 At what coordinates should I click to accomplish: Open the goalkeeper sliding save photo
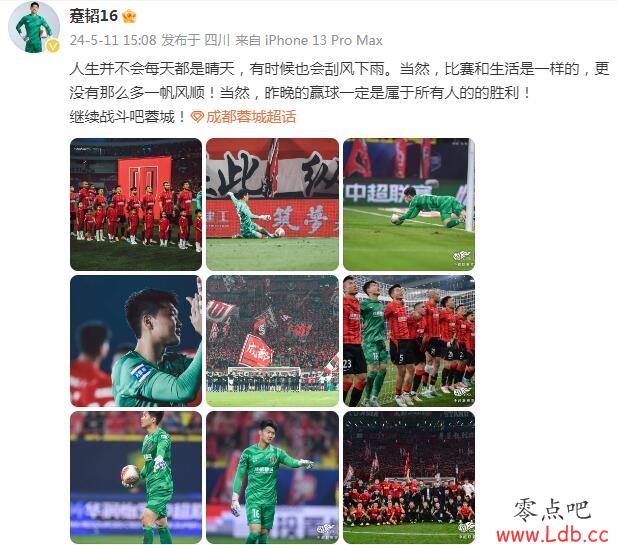[x=272, y=204]
